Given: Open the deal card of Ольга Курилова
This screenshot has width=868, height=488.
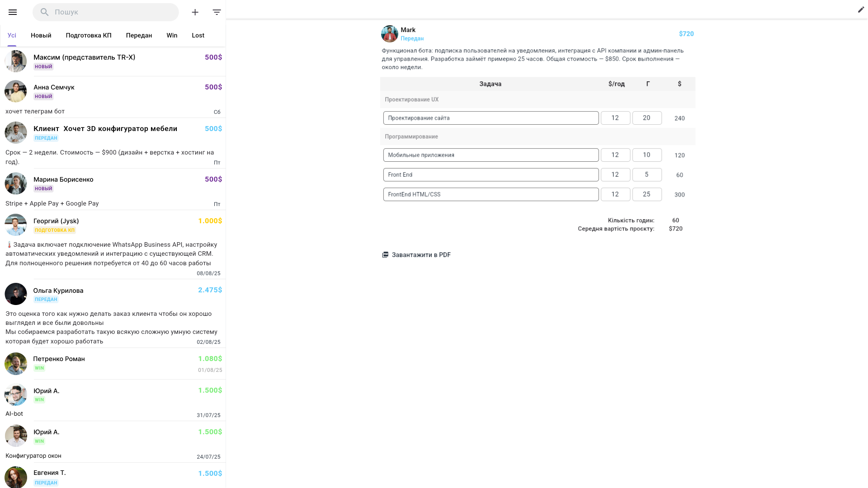Looking at the screenshot, I should pos(113,294).
